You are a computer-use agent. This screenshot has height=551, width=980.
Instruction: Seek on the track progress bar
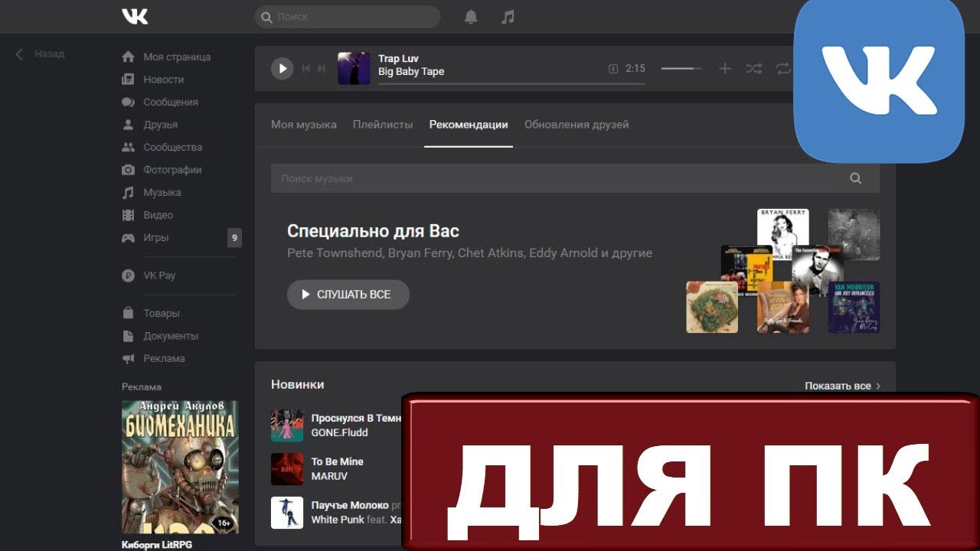pyautogui.click(x=511, y=83)
